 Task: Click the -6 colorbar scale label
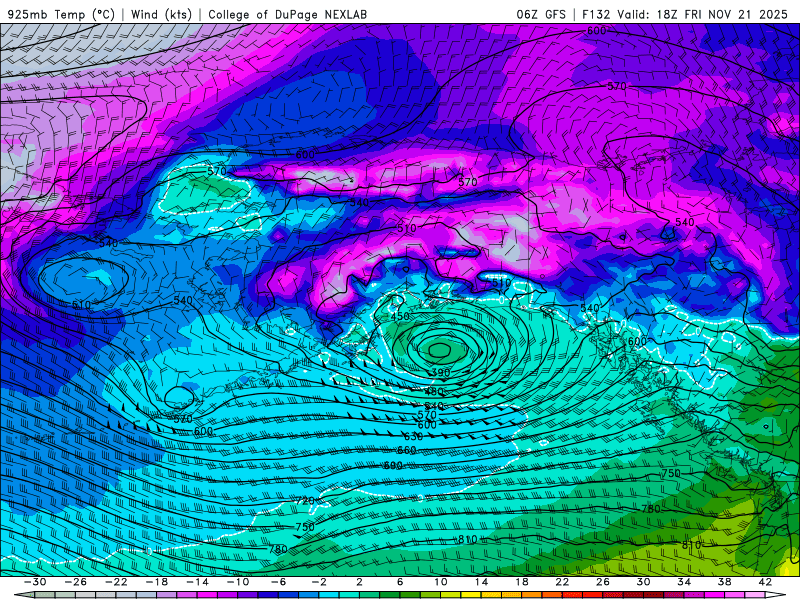tap(279, 582)
